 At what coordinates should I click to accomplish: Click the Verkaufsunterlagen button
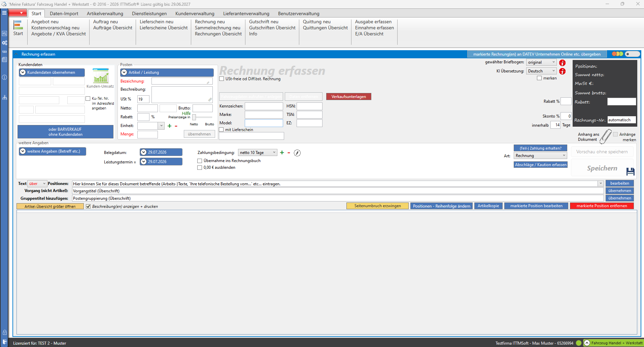(349, 97)
